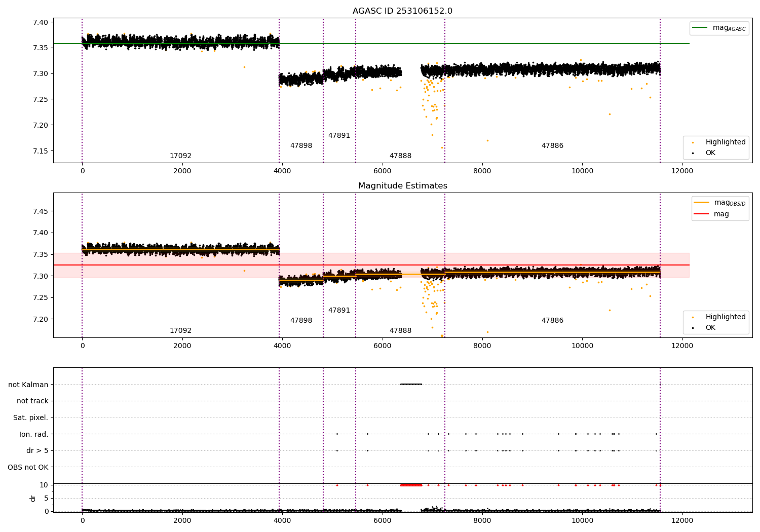Click the 5 tick on the dr axis

[46, 498]
